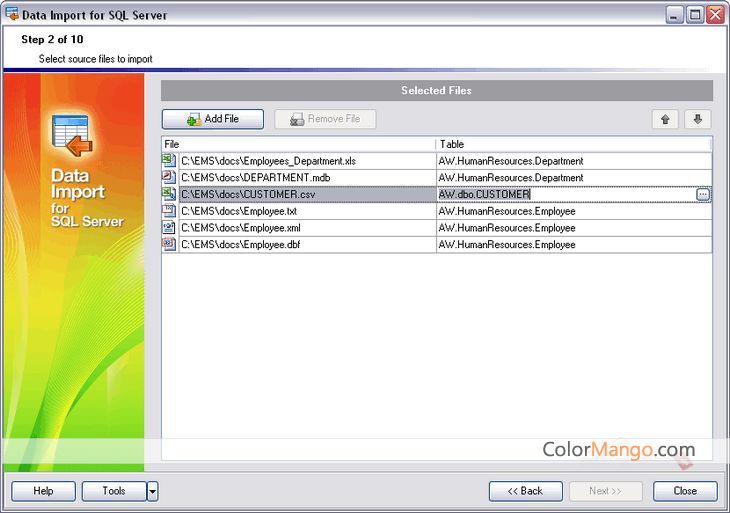The width and height of the screenshot is (730, 513).
Task: Click table cell for Employees_Department.xls row
Action: pos(574,161)
